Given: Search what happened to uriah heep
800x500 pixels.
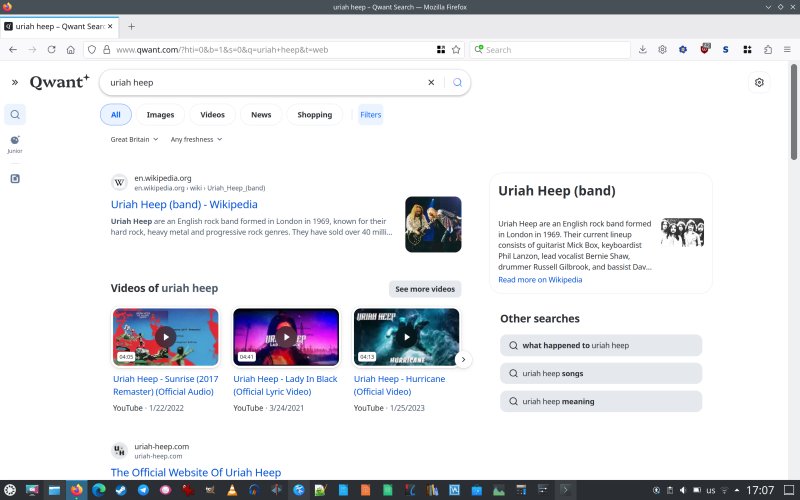Looking at the screenshot, I should coord(601,345).
